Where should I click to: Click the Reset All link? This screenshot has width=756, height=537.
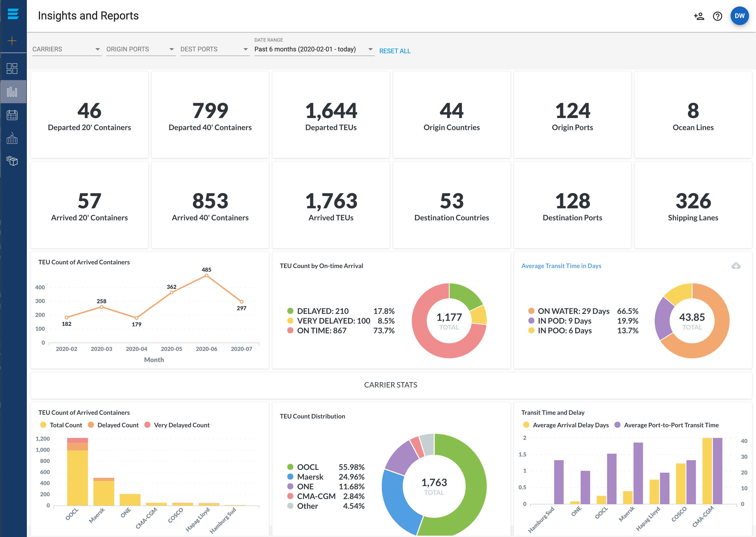395,51
